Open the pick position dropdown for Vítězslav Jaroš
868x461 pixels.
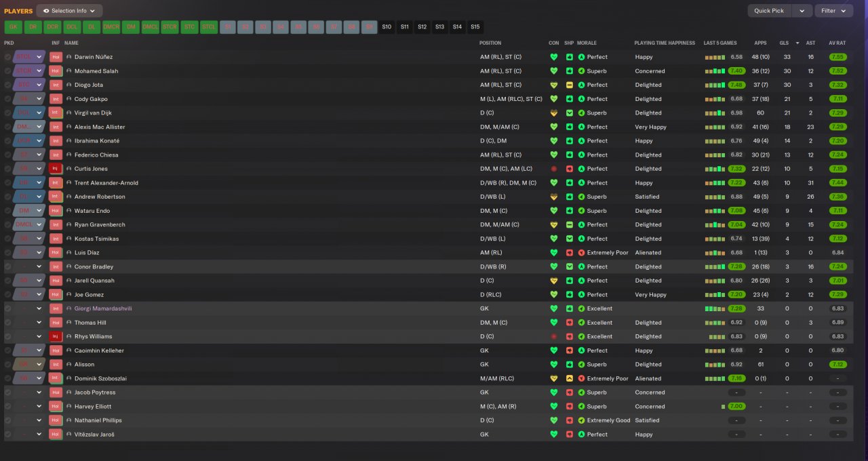[39, 435]
